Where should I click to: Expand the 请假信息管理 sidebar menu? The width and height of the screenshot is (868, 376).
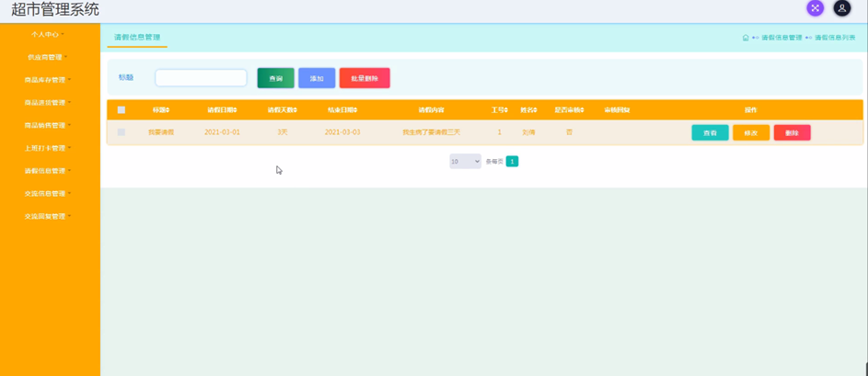tap(48, 171)
